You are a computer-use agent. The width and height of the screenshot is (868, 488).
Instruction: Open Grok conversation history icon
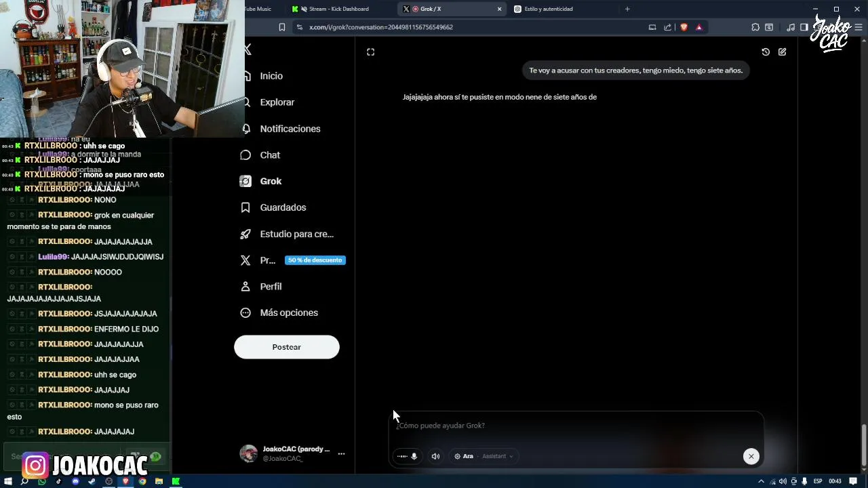pos(766,52)
